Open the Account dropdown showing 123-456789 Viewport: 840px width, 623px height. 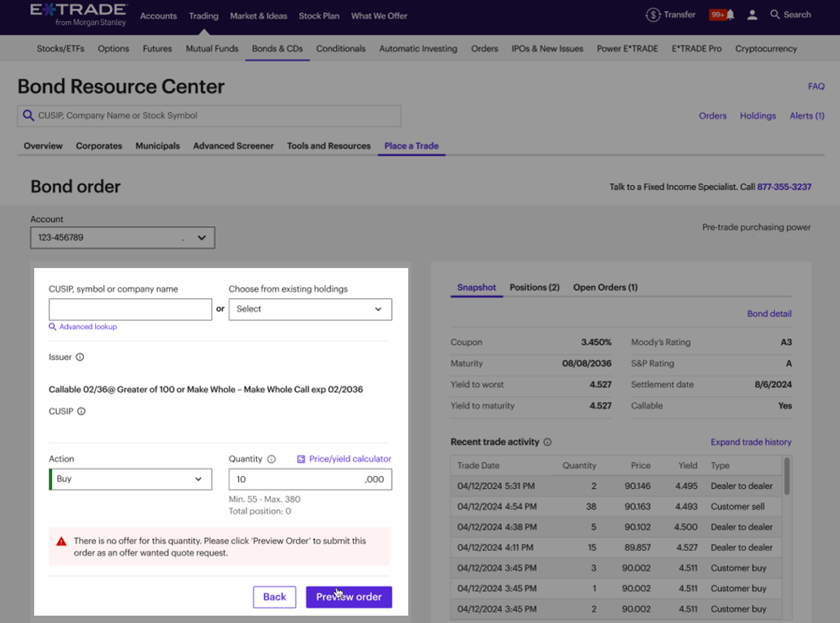(121, 238)
